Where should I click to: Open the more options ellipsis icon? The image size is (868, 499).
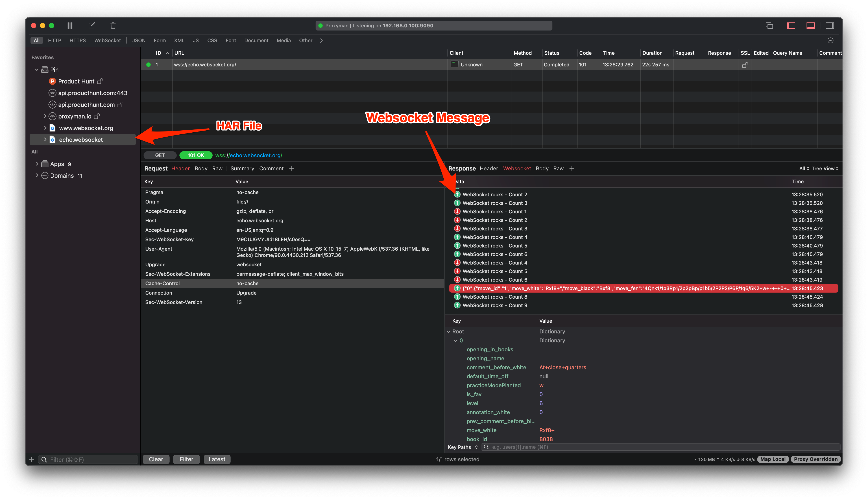[830, 40]
